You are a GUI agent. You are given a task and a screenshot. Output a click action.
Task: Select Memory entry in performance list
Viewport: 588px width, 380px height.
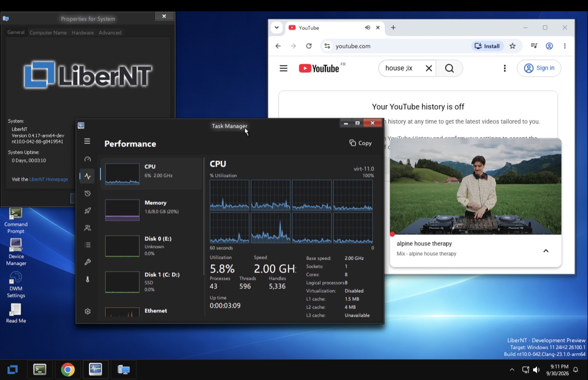tap(151, 210)
